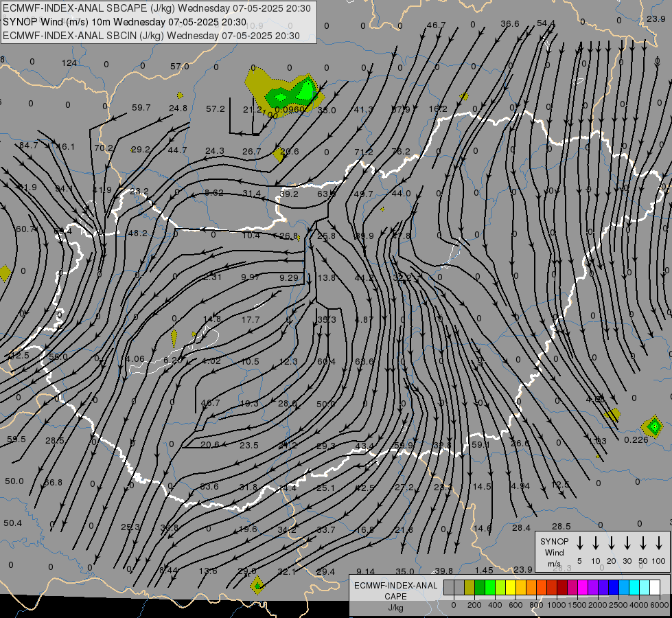672x618 pixels.
Task: Click the ECMWF-INDEX-ANAL CAPE legend title
Action: (395, 591)
